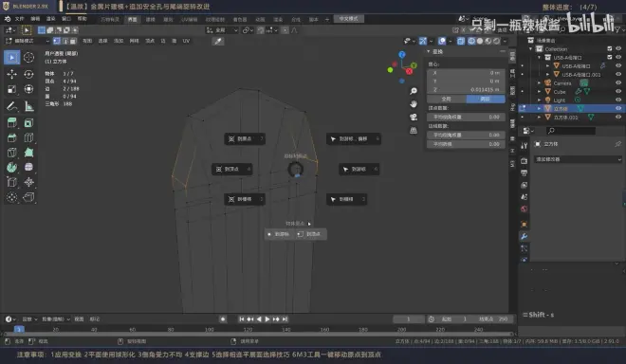Image resolution: width=626 pixels, height=364 pixels.
Task: Play the animation in the timeline
Action: (x=267, y=318)
